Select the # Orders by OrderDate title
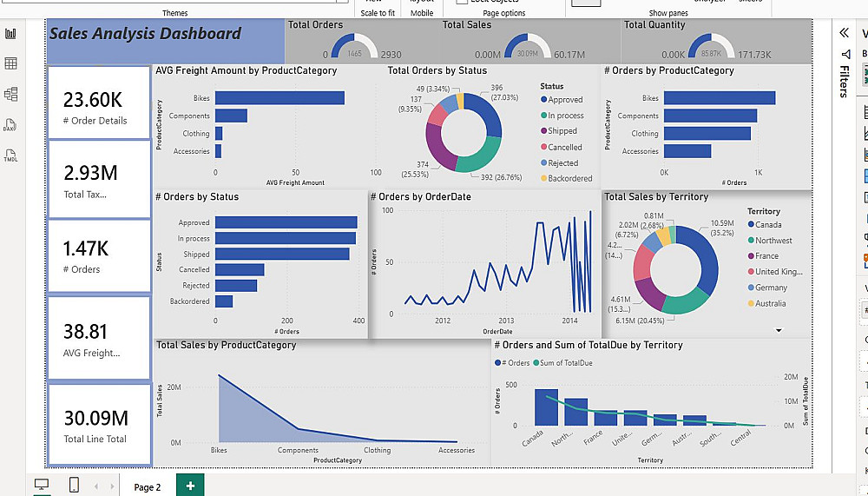The image size is (868, 496). 421,196
